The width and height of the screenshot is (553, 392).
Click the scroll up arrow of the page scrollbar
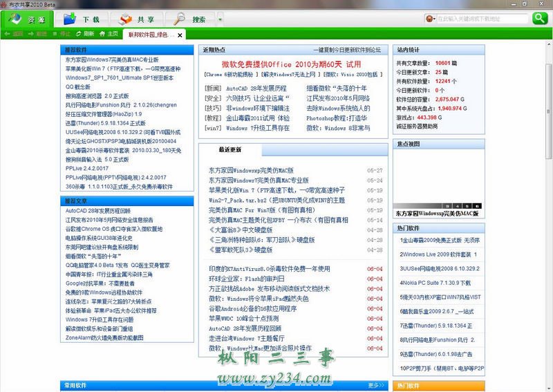tap(549, 45)
